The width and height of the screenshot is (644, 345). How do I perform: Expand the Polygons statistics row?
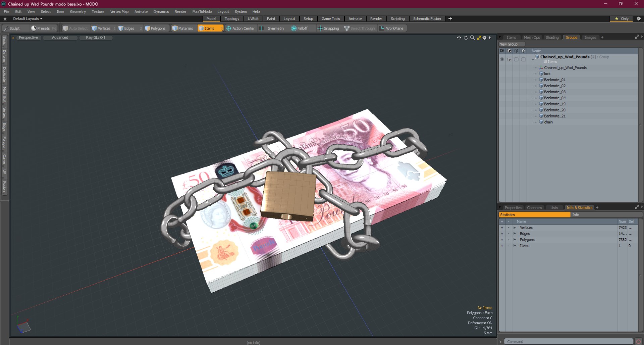515,240
